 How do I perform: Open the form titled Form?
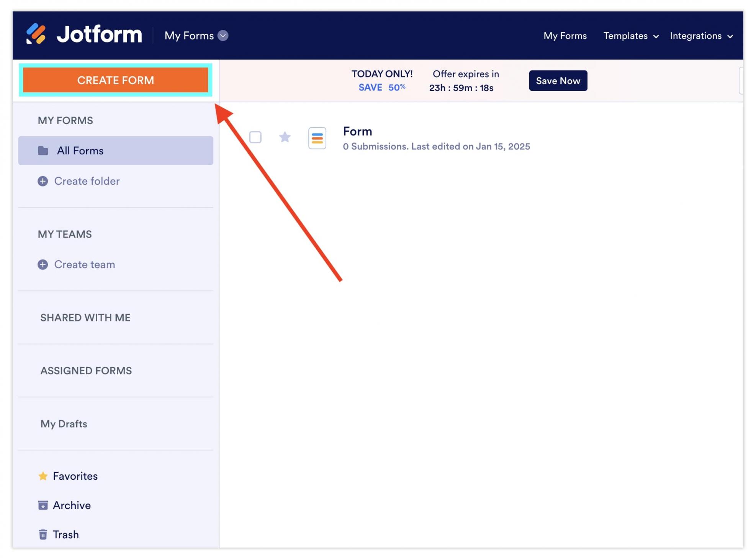357,131
